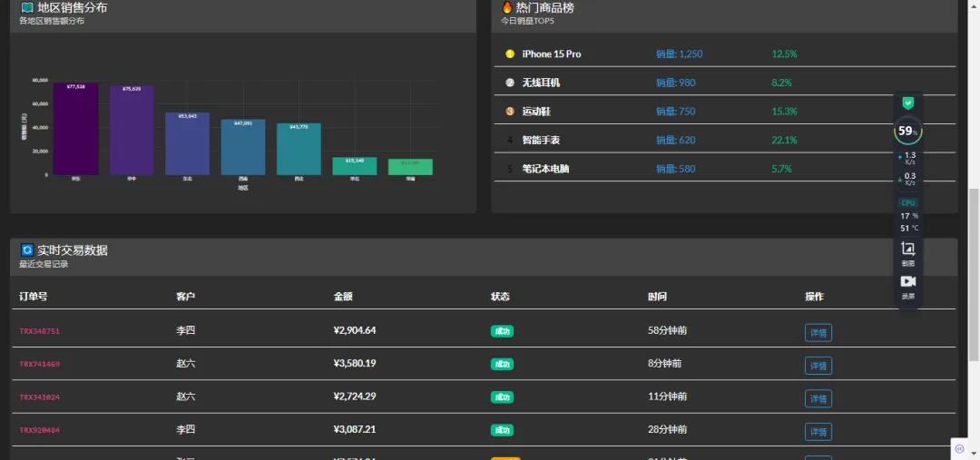
Task: Click the 实时交易数据 panel title
Action: (72, 250)
